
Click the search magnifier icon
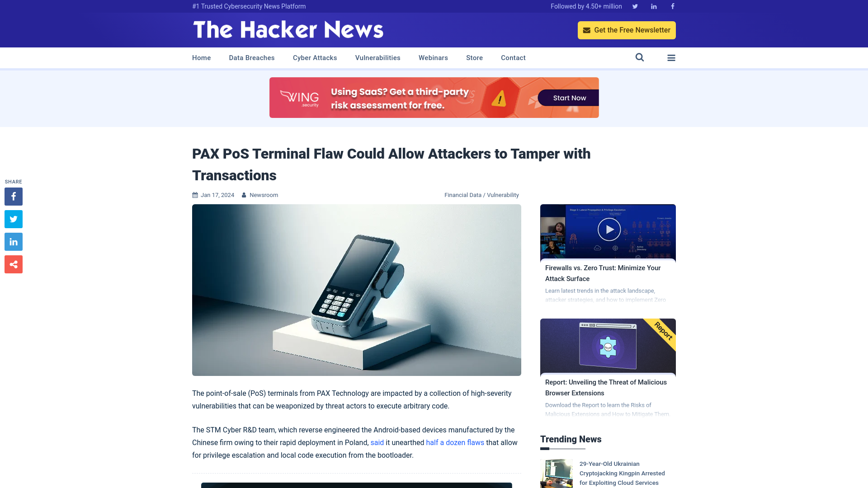pos(640,57)
